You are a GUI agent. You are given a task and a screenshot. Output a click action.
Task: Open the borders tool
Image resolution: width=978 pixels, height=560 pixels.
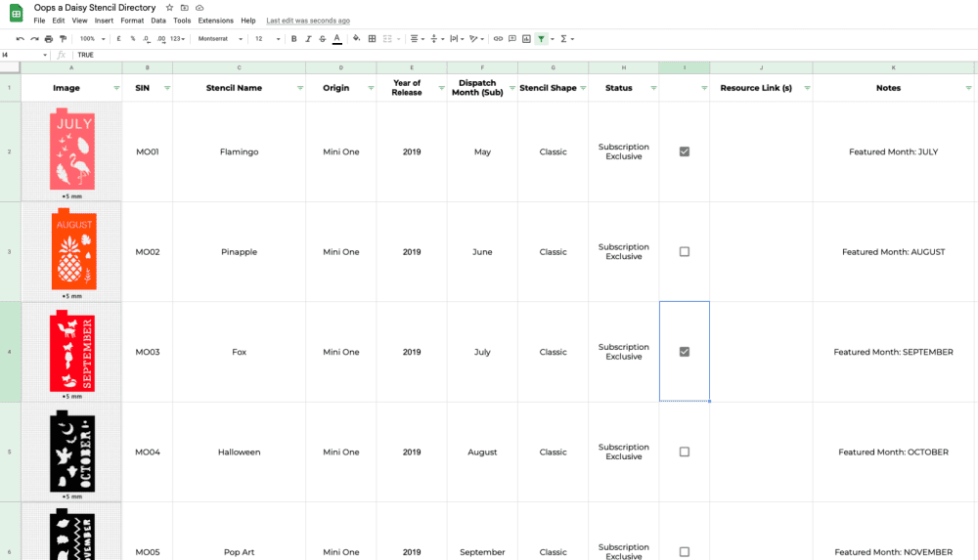[x=372, y=39]
